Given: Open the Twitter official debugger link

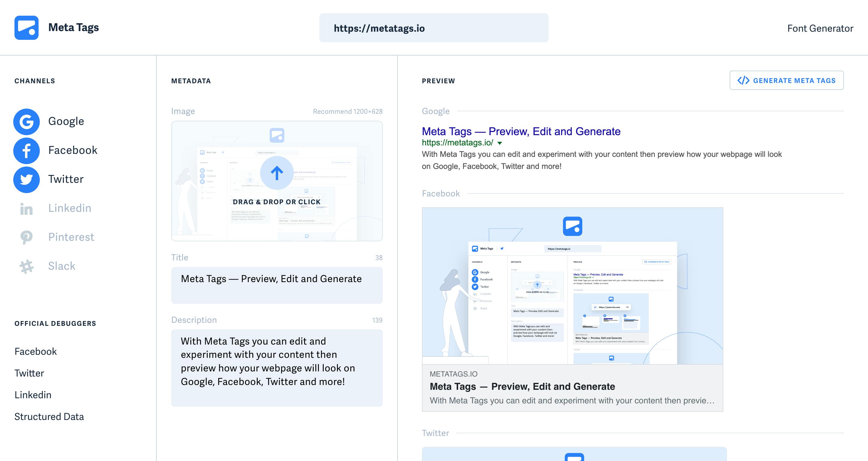Looking at the screenshot, I should click(x=29, y=373).
